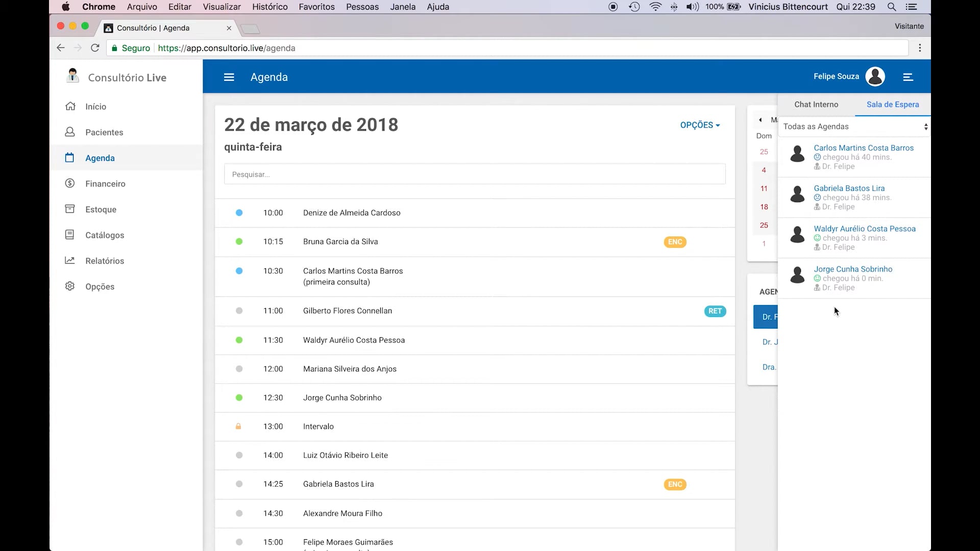Open the Chrome three-dot menu

point(920,48)
